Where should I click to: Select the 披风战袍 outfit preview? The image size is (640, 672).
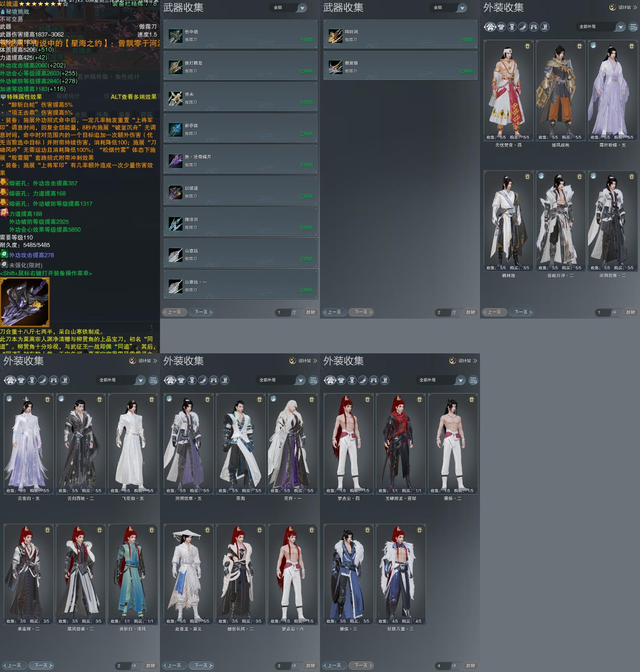tap(560, 91)
